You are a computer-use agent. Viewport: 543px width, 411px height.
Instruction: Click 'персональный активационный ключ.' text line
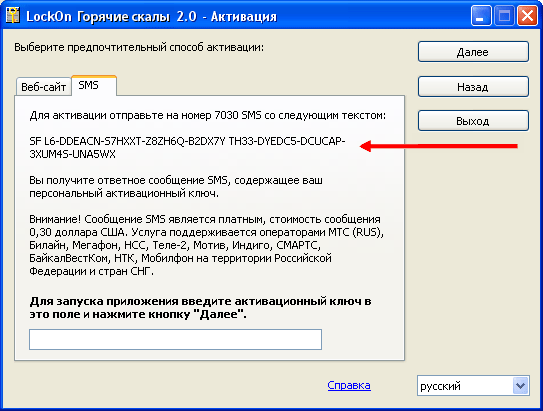click(124, 193)
